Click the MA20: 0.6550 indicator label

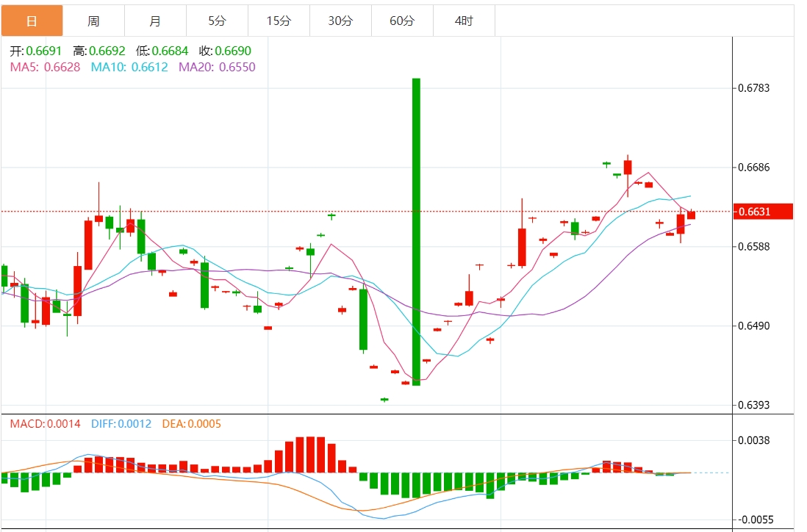[x=217, y=67]
